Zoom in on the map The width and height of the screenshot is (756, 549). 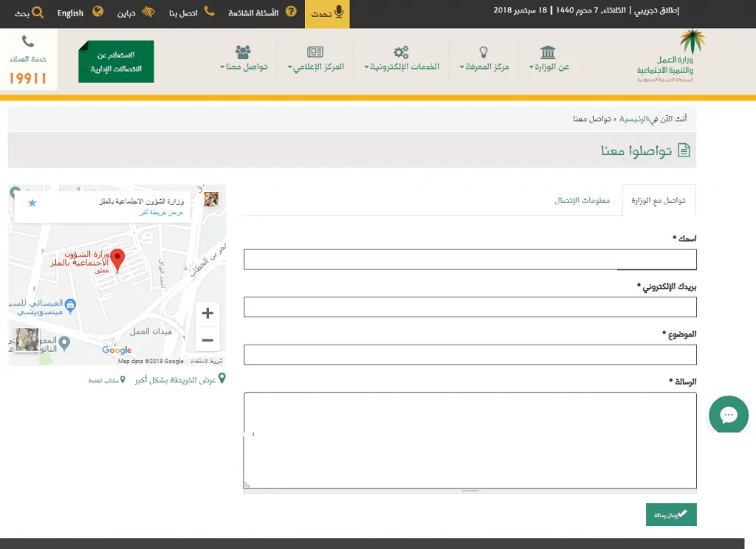[207, 314]
